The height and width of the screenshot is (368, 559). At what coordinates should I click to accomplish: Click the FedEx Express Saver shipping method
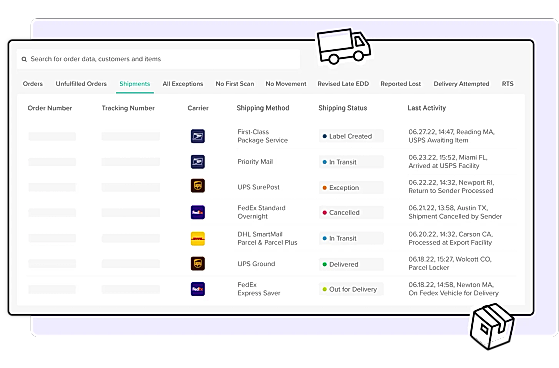point(259,289)
